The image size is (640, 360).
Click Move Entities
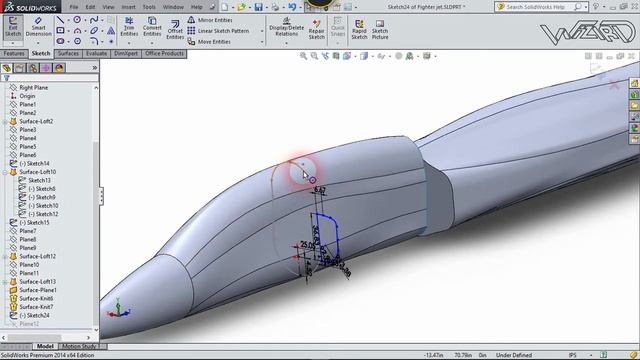click(209, 42)
